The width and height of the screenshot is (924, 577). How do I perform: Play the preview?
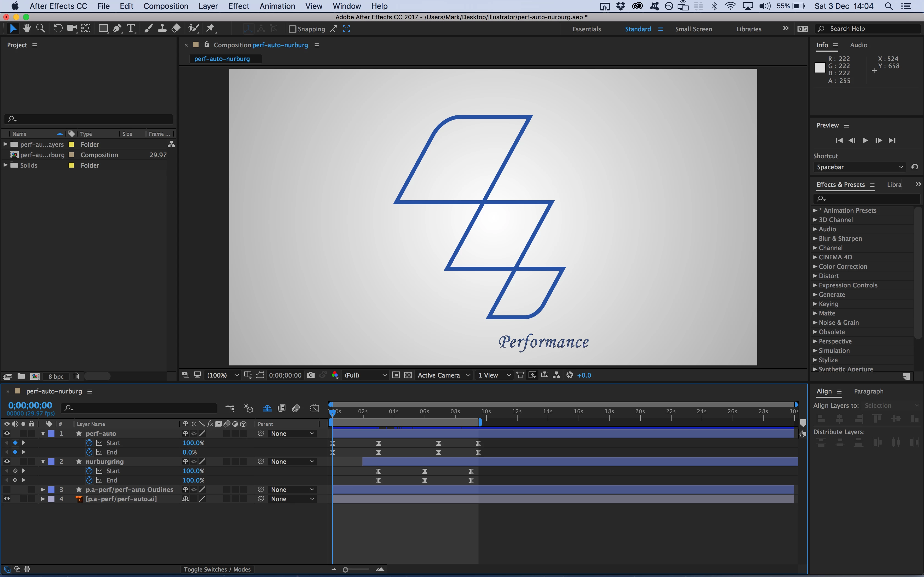[x=865, y=140]
